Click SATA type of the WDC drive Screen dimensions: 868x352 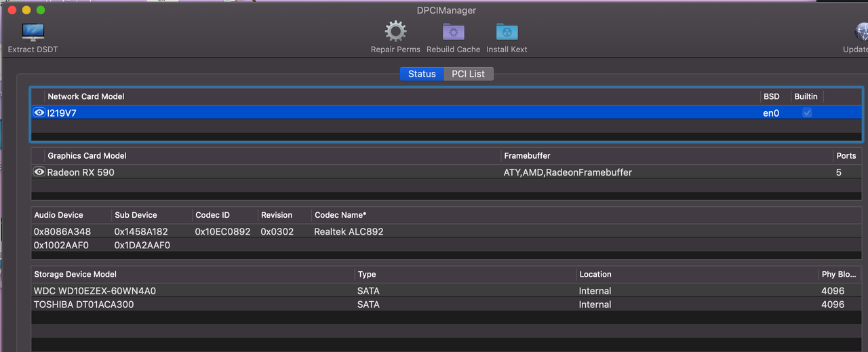pos(368,291)
